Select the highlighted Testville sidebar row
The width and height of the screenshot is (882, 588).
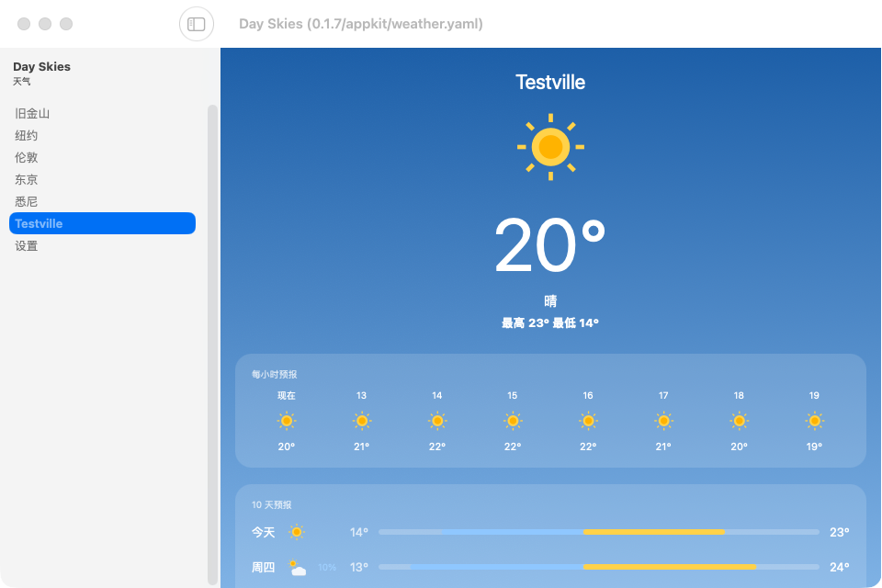102,223
